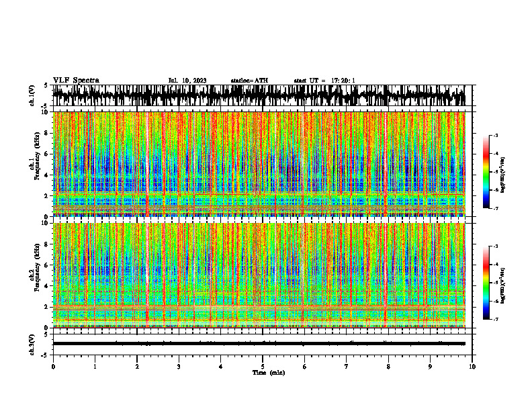Click time axis tick label "2"

click(x=137, y=367)
